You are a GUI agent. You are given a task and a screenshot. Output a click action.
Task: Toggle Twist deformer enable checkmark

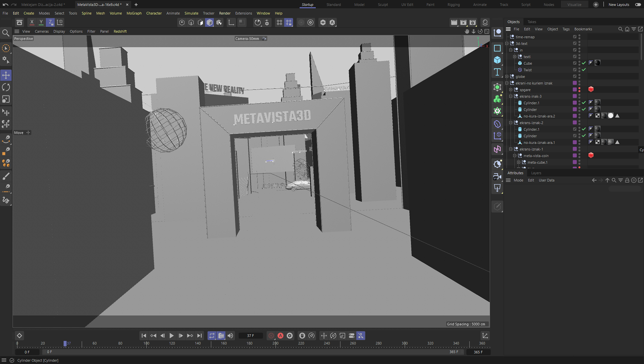[584, 70]
